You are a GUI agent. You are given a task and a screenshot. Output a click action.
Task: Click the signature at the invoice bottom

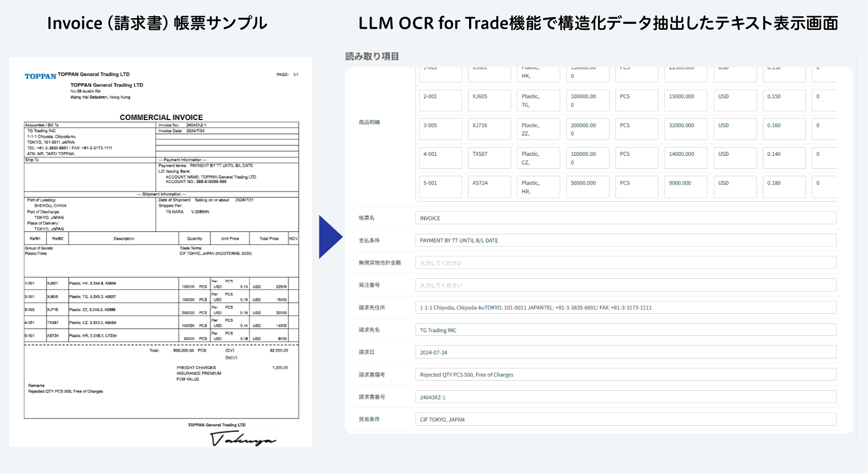pos(243,439)
